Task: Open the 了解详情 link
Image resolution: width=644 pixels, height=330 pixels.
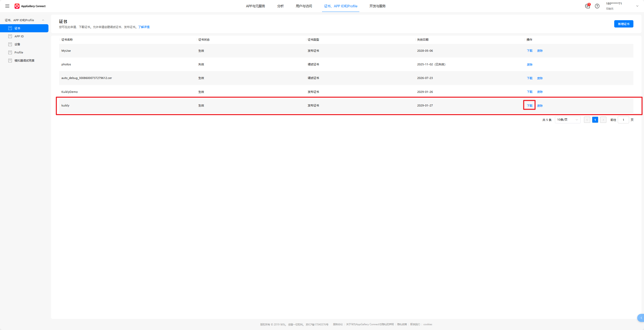Action: point(144,27)
